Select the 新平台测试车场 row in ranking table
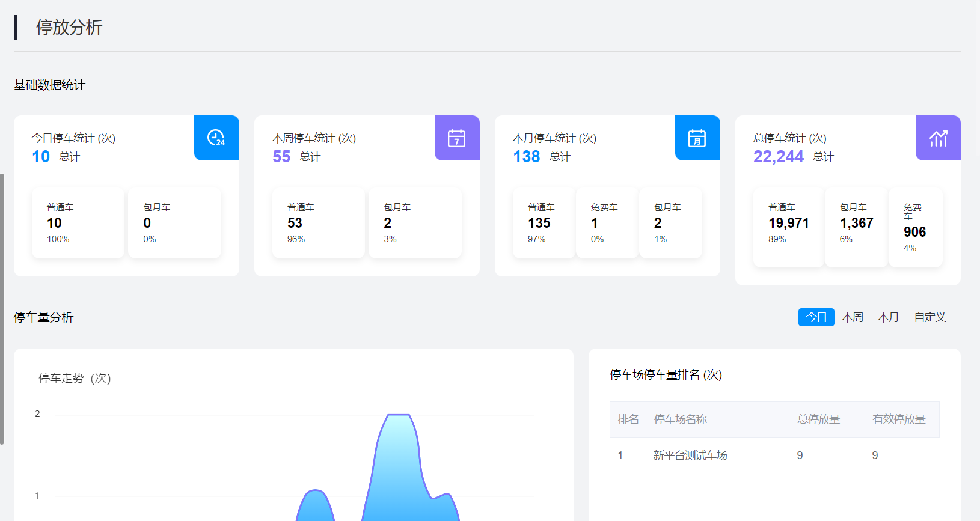 point(690,455)
